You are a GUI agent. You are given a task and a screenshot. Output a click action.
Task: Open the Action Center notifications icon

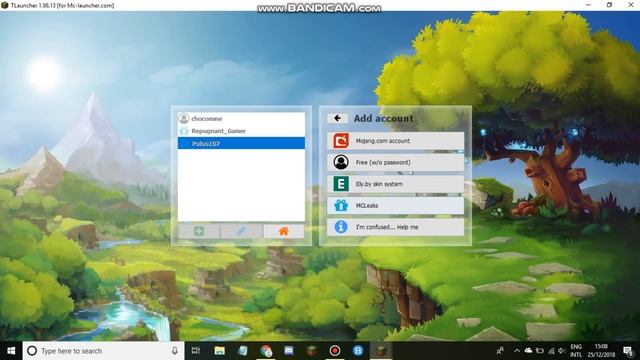click(628, 351)
